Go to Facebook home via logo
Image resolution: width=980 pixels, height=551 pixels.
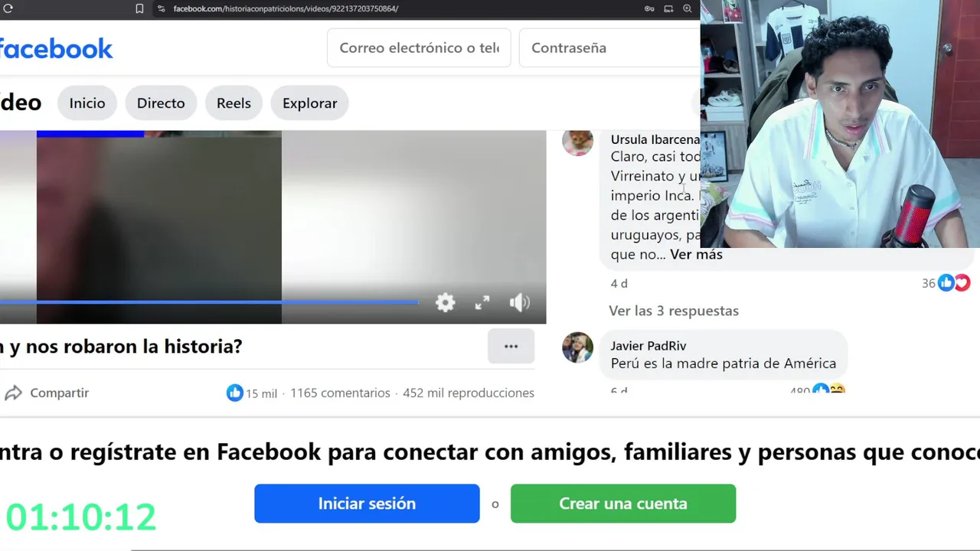pyautogui.click(x=56, y=49)
